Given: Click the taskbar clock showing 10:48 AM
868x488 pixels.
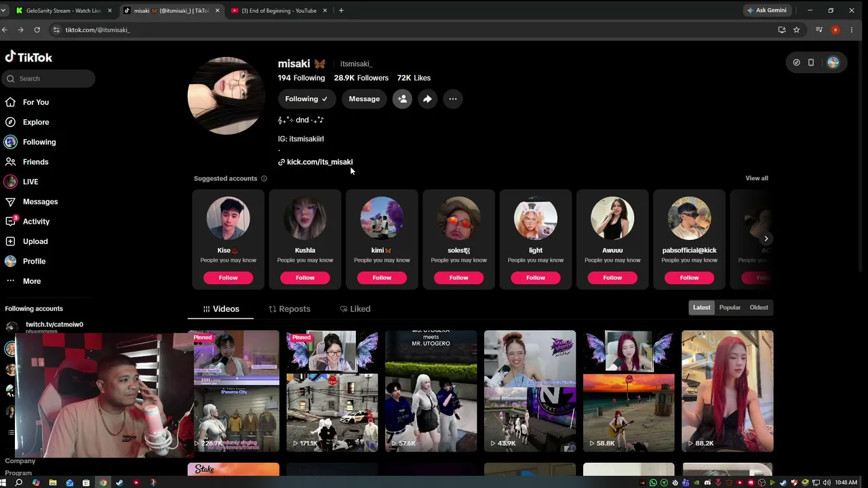Looking at the screenshot, I should point(846,483).
